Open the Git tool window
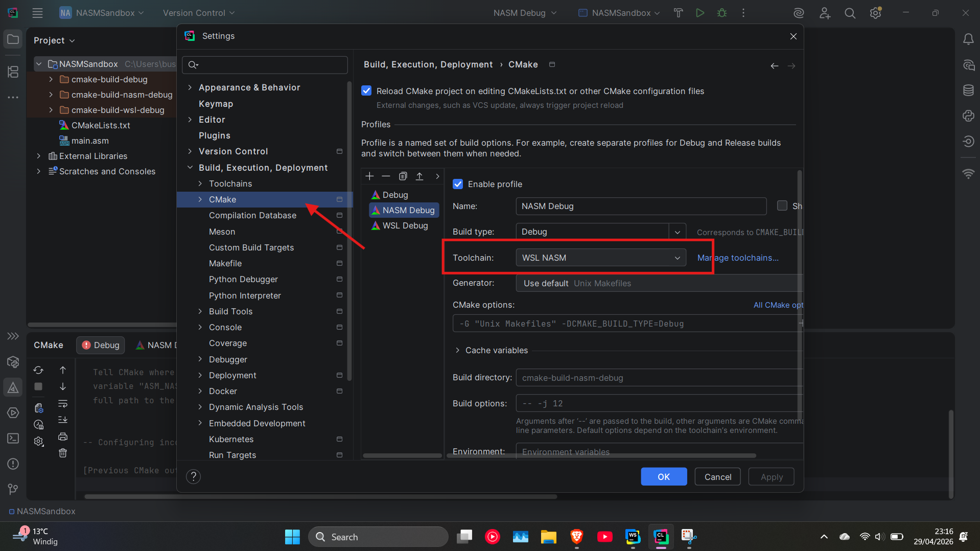This screenshot has height=551, width=980. tap(13, 489)
